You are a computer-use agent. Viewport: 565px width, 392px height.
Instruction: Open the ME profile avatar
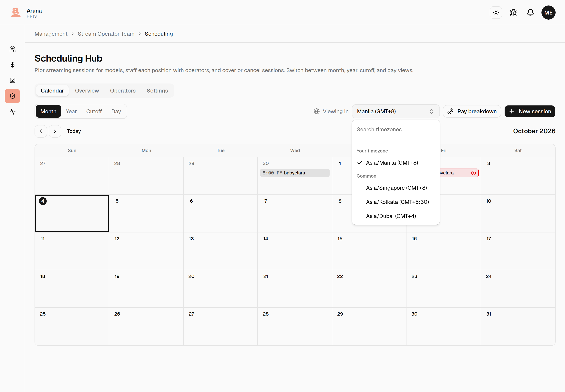[x=548, y=13]
